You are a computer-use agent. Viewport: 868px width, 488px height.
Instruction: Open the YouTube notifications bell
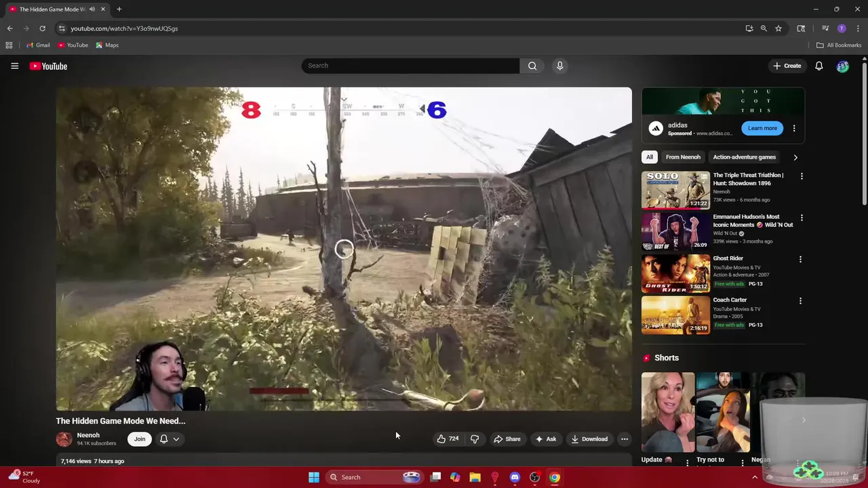coord(819,66)
